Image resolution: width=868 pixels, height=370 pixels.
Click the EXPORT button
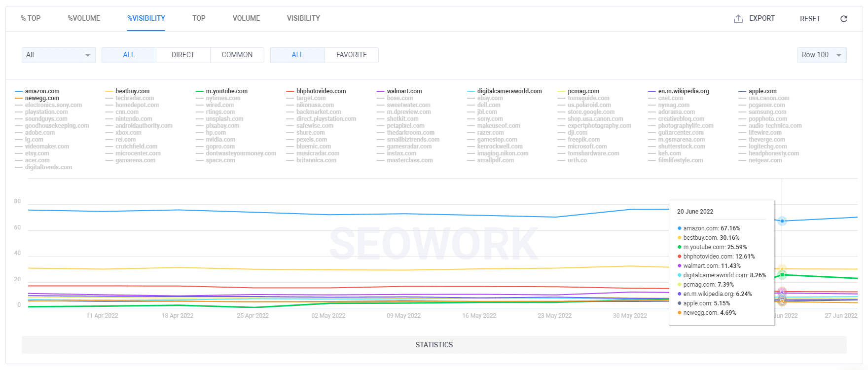point(761,18)
